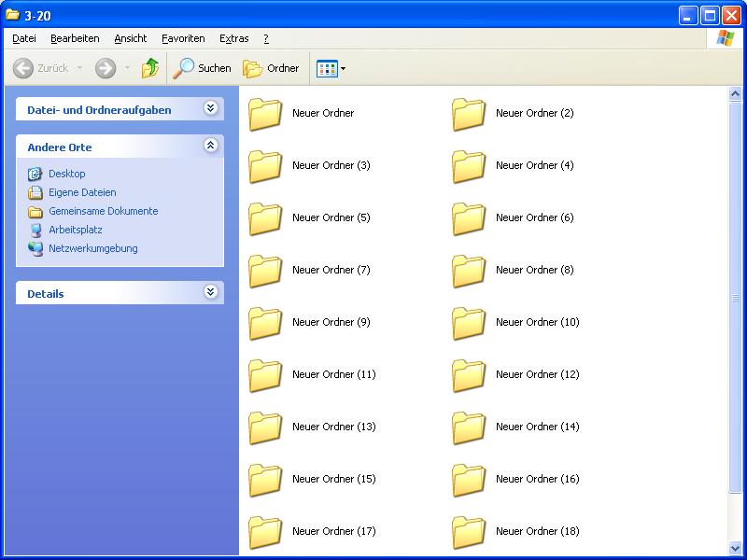Screen dimensions: 747x560
Task: Go to Eigene Dateien link
Action: [82, 192]
